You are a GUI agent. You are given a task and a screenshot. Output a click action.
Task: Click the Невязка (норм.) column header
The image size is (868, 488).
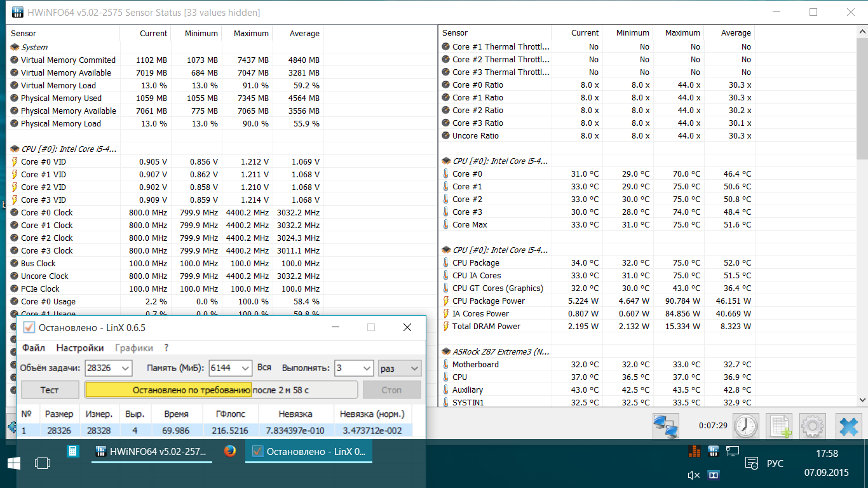[x=372, y=414]
